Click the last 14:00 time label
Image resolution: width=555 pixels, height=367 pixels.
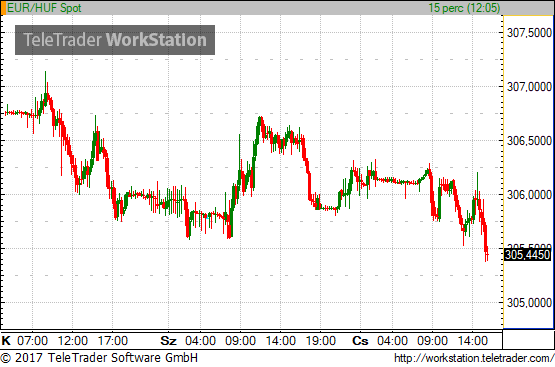point(473,340)
